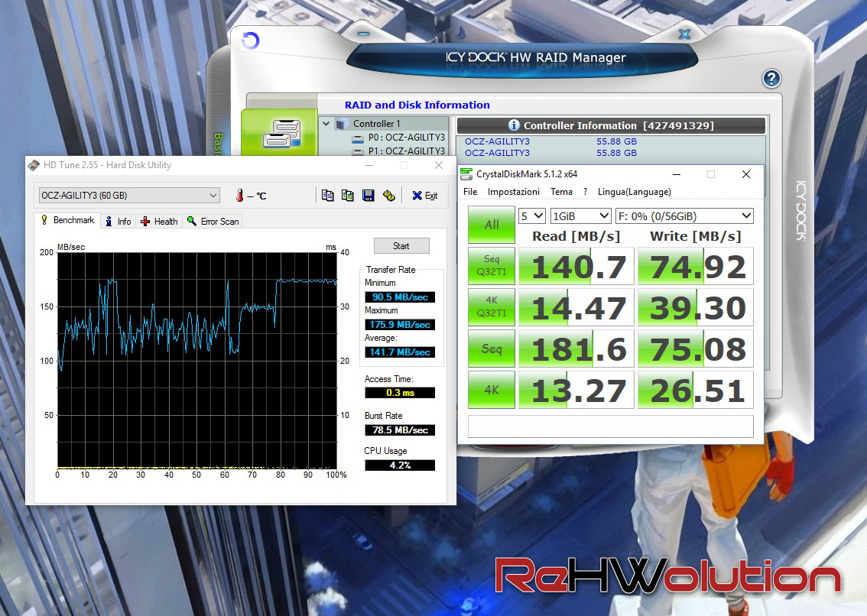The width and height of the screenshot is (867, 616).
Task: Open the File menu in CrystalDiskMark
Action: (470, 192)
